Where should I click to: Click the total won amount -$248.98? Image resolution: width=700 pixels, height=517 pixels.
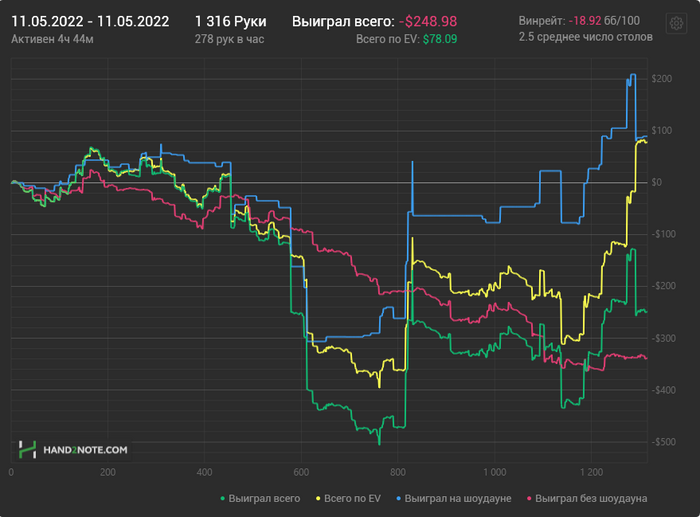click(428, 21)
